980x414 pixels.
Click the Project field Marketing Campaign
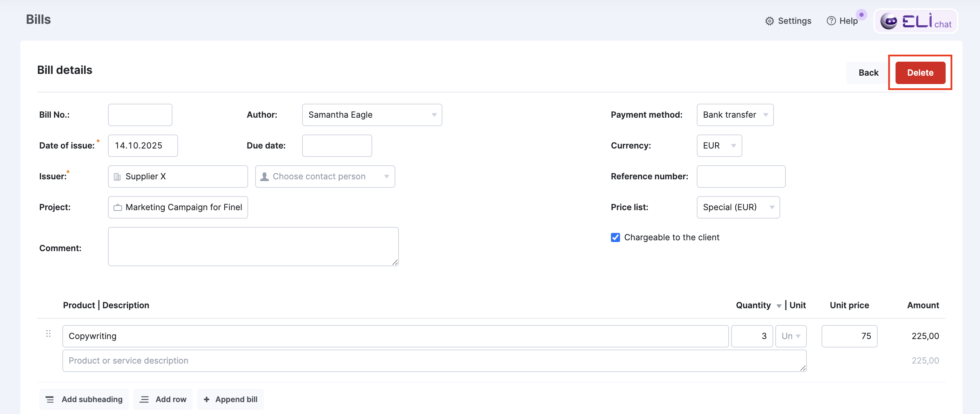pos(178,207)
